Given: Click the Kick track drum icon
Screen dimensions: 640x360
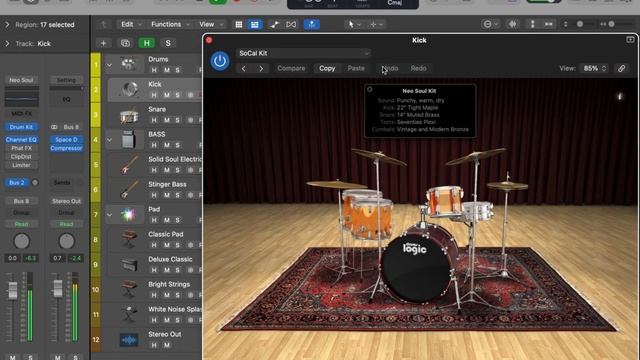Looking at the screenshot, I should [x=129, y=89].
